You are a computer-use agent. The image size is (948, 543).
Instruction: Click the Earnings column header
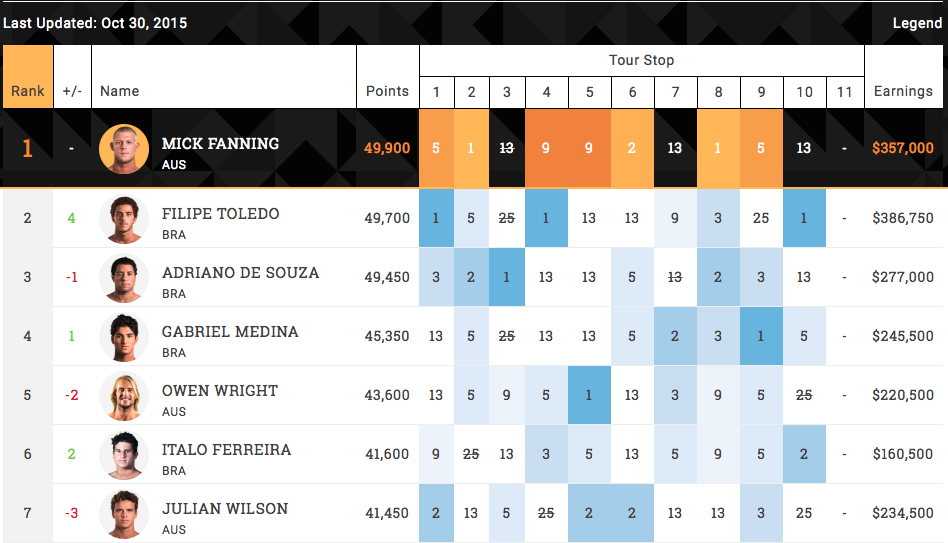click(903, 91)
